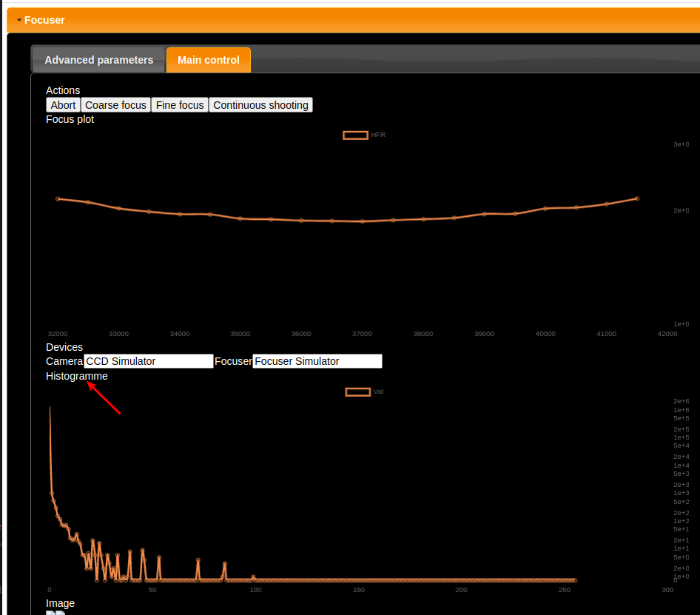700x615 pixels.
Task: Click the 32000 x-axis label on Focus plot
Action: pyautogui.click(x=58, y=334)
